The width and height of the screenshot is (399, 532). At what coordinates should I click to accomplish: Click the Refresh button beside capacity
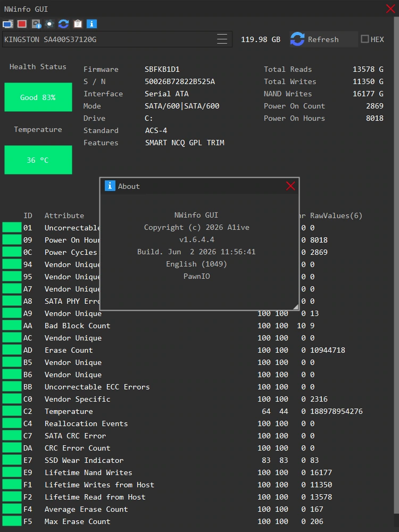tap(323, 39)
